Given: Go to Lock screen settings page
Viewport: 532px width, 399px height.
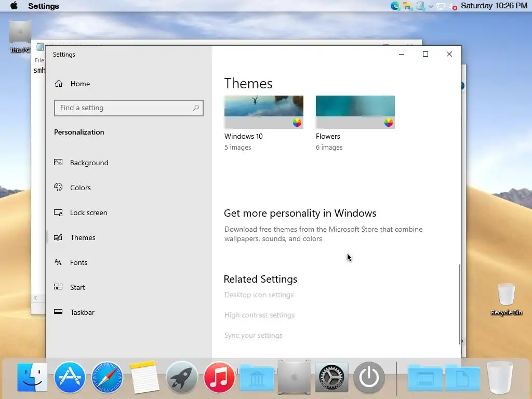Looking at the screenshot, I should pos(88,212).
